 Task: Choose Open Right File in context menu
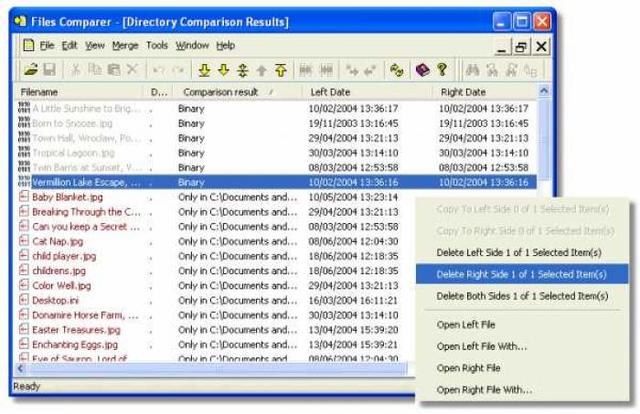pos(522,368)
